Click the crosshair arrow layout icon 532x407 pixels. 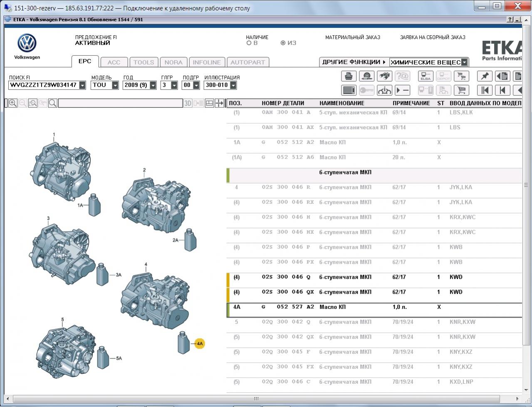click(x=220, y=103)
